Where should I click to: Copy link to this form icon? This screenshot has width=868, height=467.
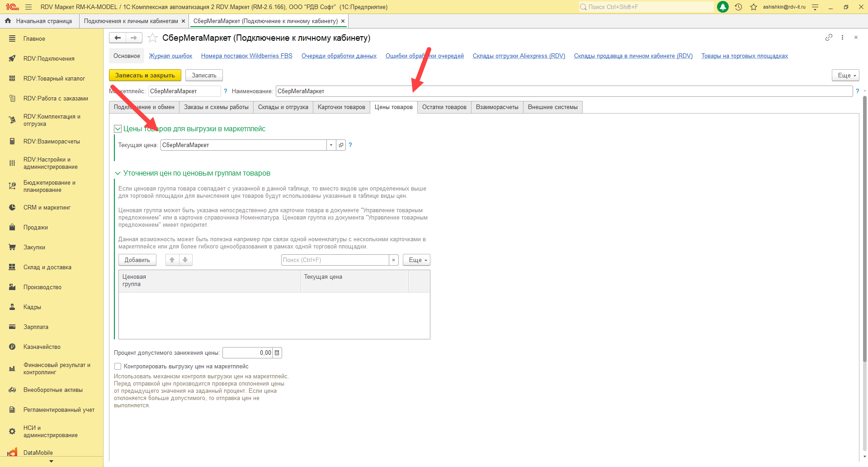pos(829,38)
